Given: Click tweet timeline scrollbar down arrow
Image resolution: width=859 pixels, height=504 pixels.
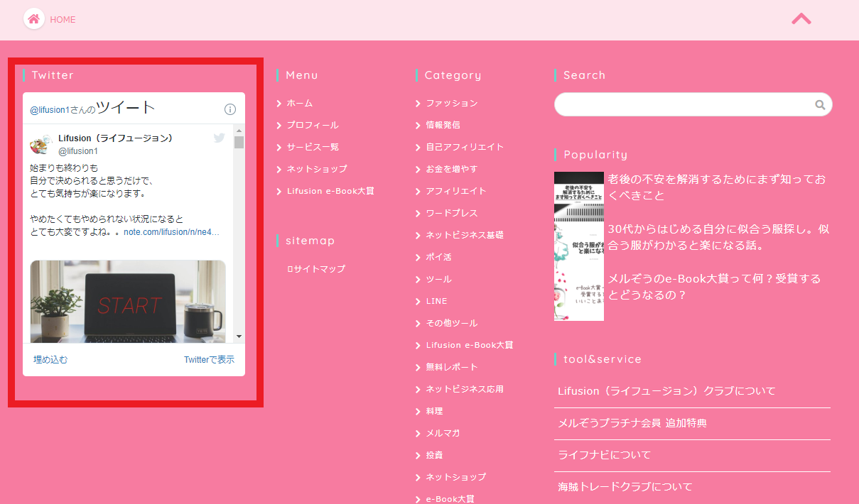Looking at the screenshot, I should coord(239,336).
